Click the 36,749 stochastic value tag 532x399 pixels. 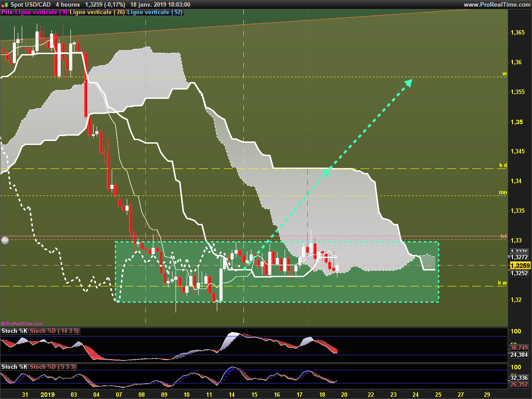tap(519, 348)
